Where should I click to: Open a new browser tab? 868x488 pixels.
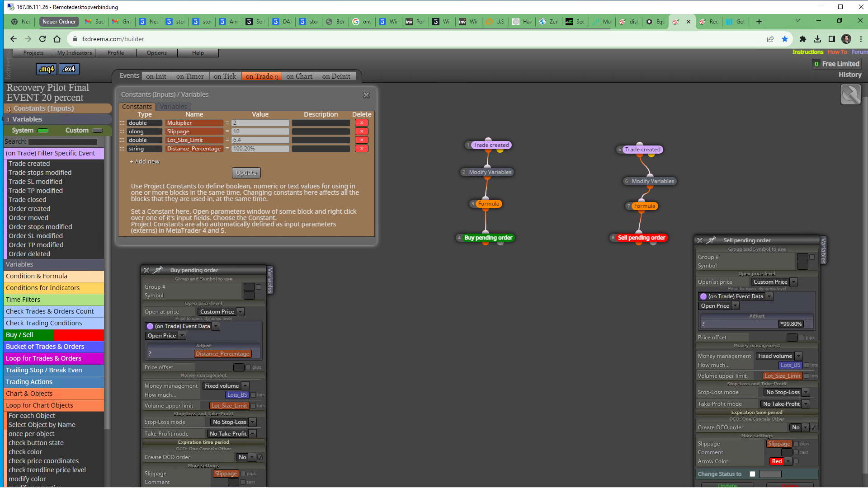coord(759,22)
